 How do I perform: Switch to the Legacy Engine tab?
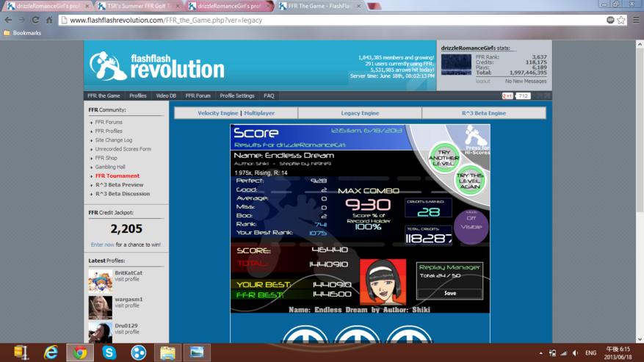[360, 113]
